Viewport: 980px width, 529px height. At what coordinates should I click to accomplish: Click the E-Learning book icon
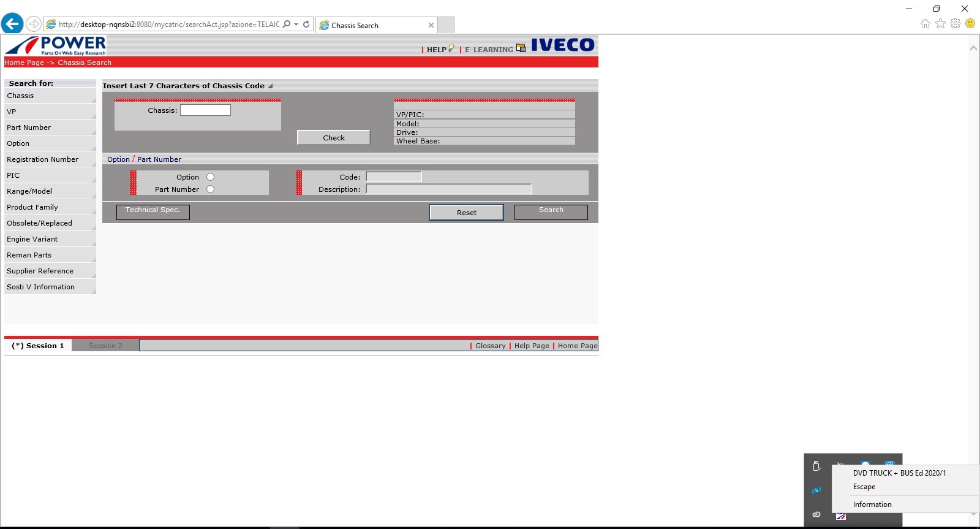pos(521,48)
